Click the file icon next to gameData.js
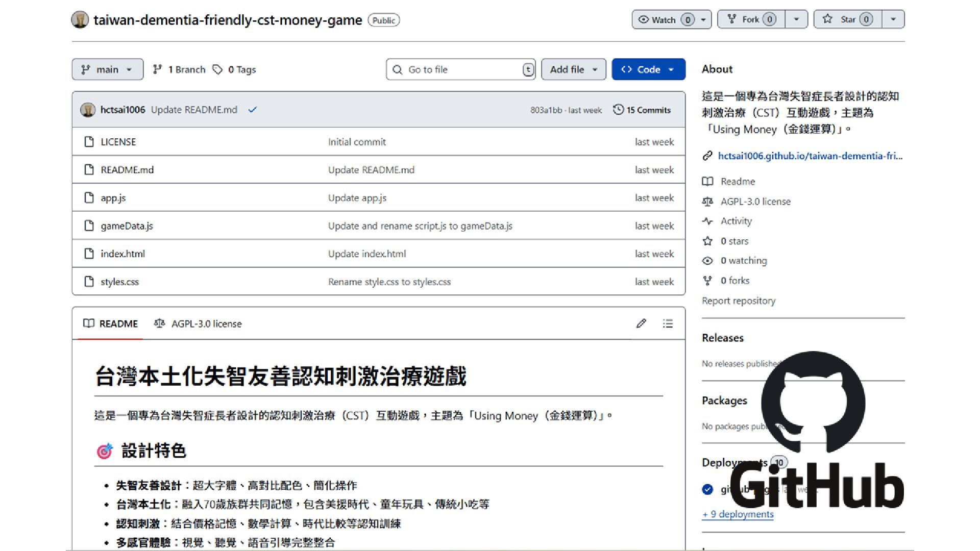 89,226
